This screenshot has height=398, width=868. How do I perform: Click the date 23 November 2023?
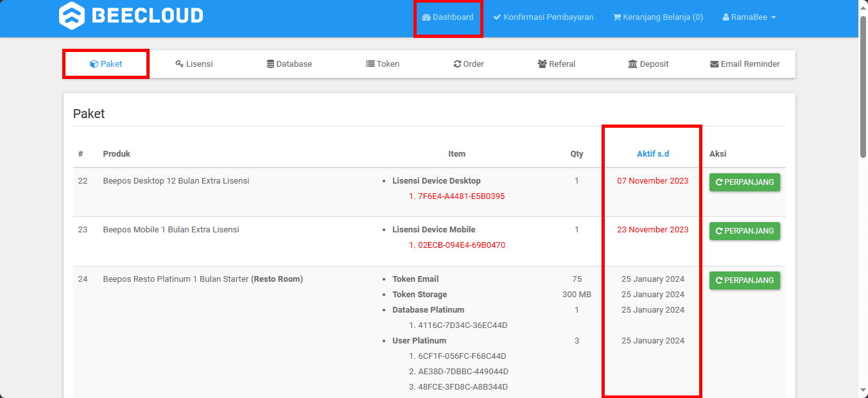[653, 230]
